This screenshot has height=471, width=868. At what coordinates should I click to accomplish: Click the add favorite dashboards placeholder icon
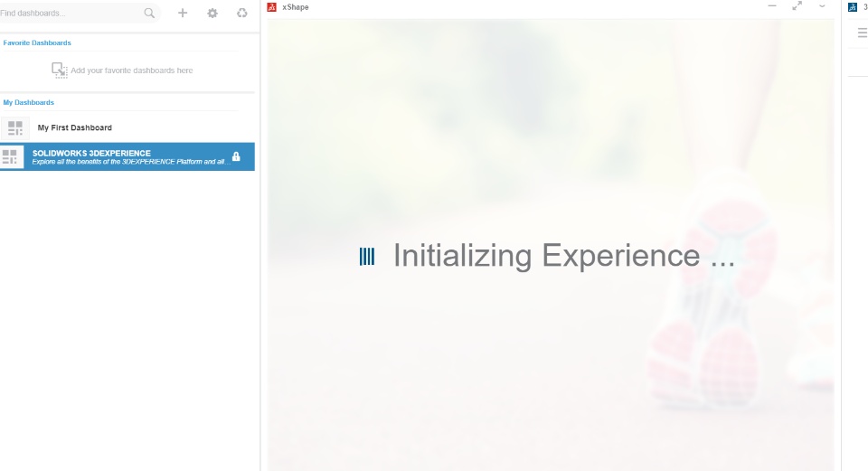60,71
